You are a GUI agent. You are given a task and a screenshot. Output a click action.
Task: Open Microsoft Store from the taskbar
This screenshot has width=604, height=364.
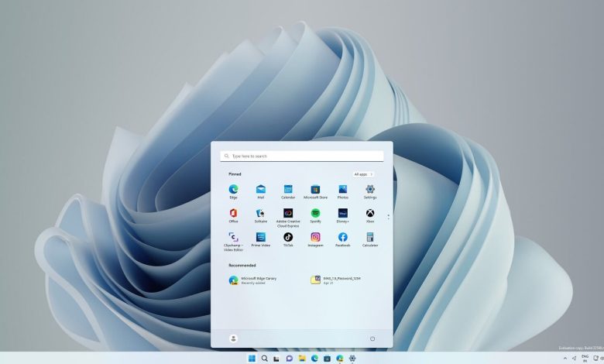click(327, 359)
